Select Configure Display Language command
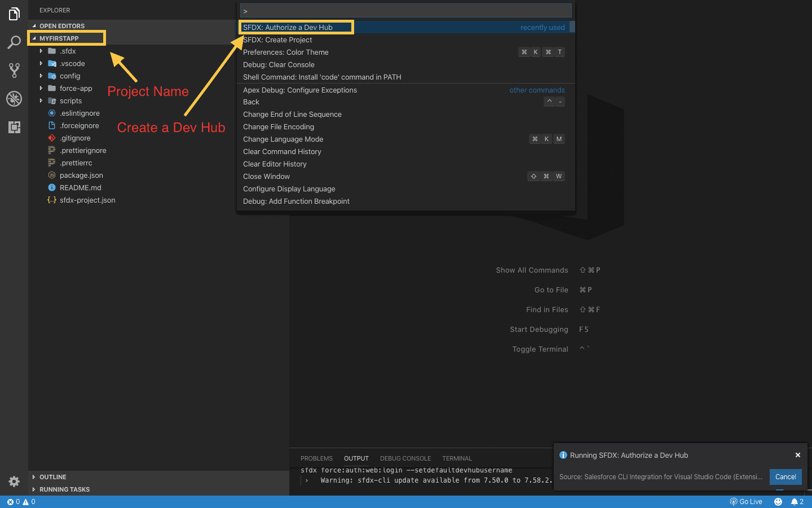The height and width of the screenshot is (508, 812). pos(403,189)
